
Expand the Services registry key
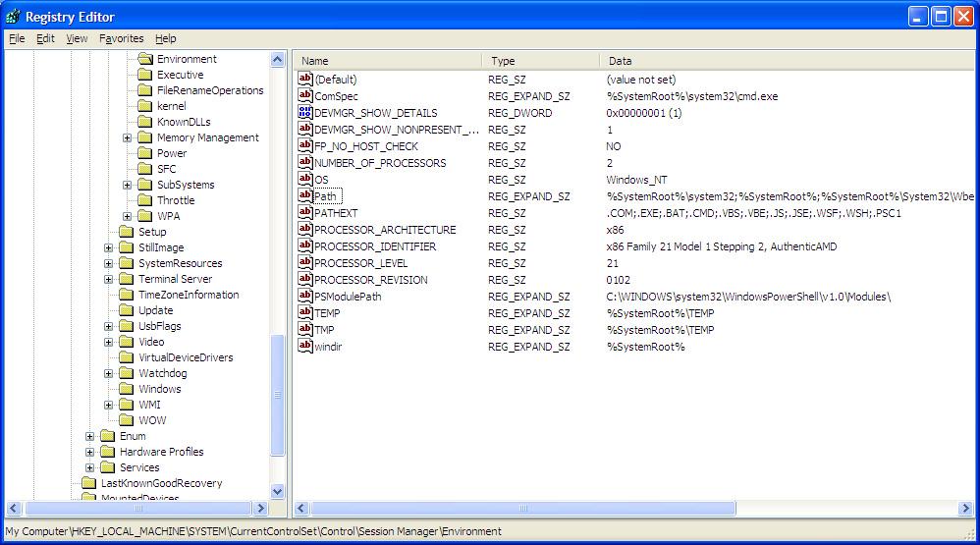[x=90, y=467]
